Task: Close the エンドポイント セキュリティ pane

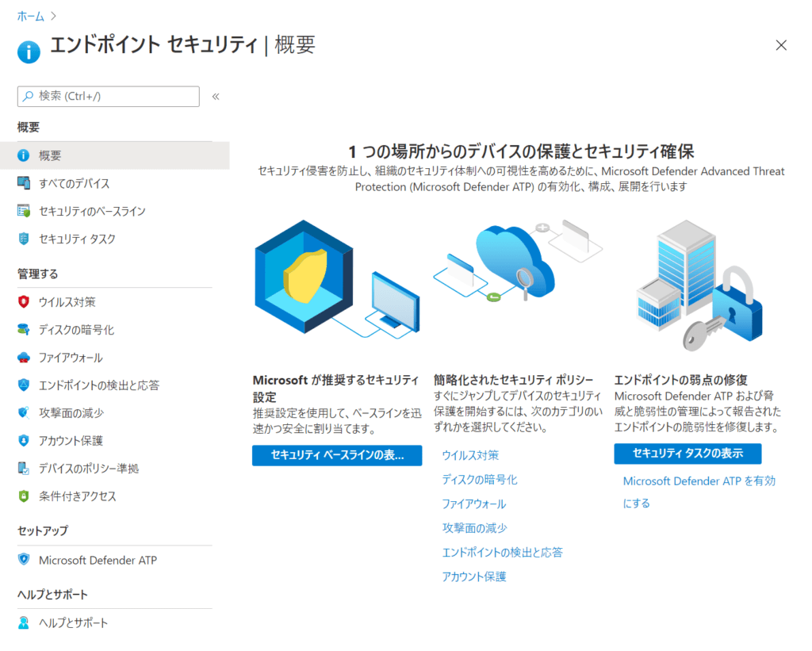Action: [x=781, y=45]
